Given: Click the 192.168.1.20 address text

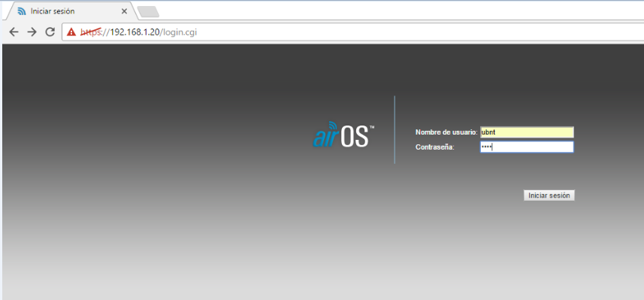Looking at the screenshot, I should pyautogui.click(x=135, y=32).
